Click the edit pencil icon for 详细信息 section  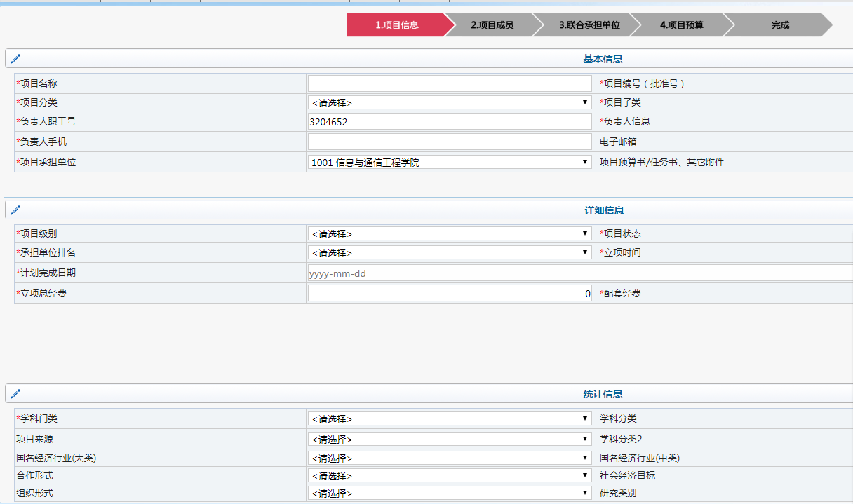point(15,209)
